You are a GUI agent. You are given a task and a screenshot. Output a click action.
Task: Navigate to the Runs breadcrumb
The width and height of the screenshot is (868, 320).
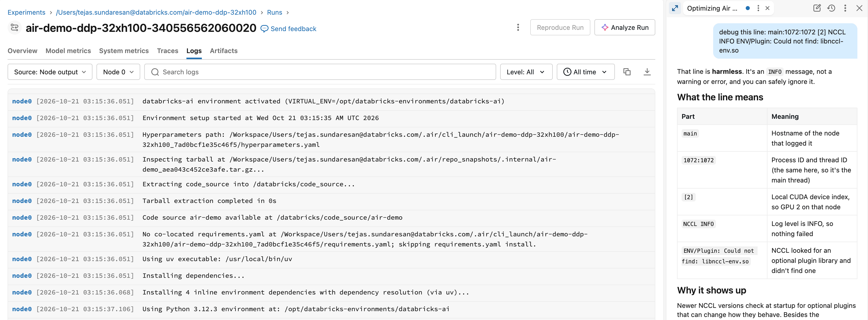[x=274, y=12]
